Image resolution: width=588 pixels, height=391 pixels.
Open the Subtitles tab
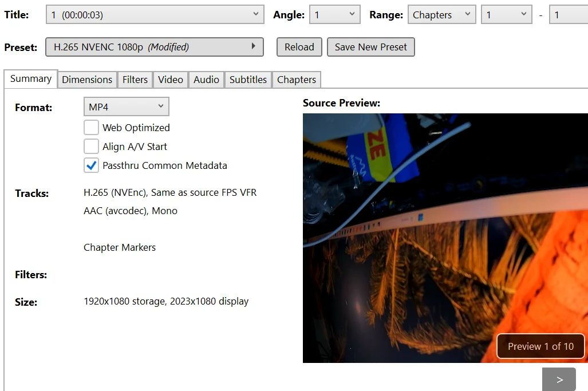pos(248,80)
